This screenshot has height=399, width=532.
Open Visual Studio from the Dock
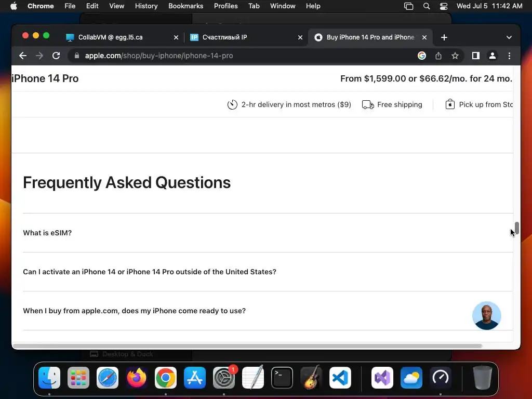tap(382, 378)
